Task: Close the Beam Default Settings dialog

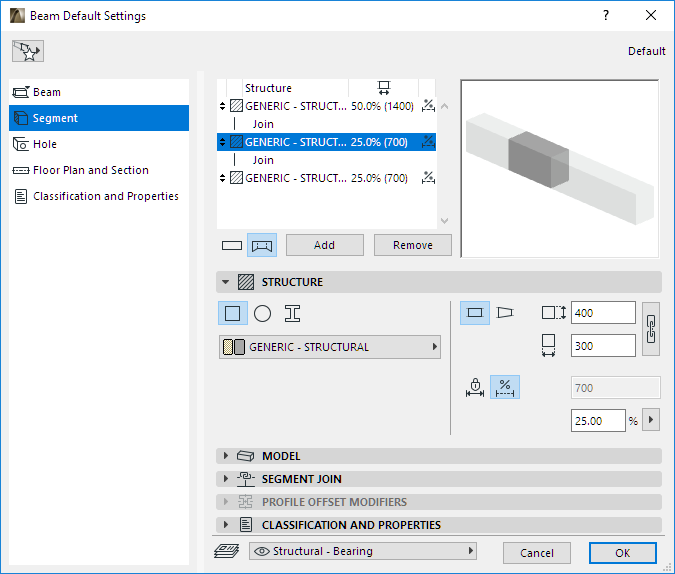Action: click(x=651, y=16)
